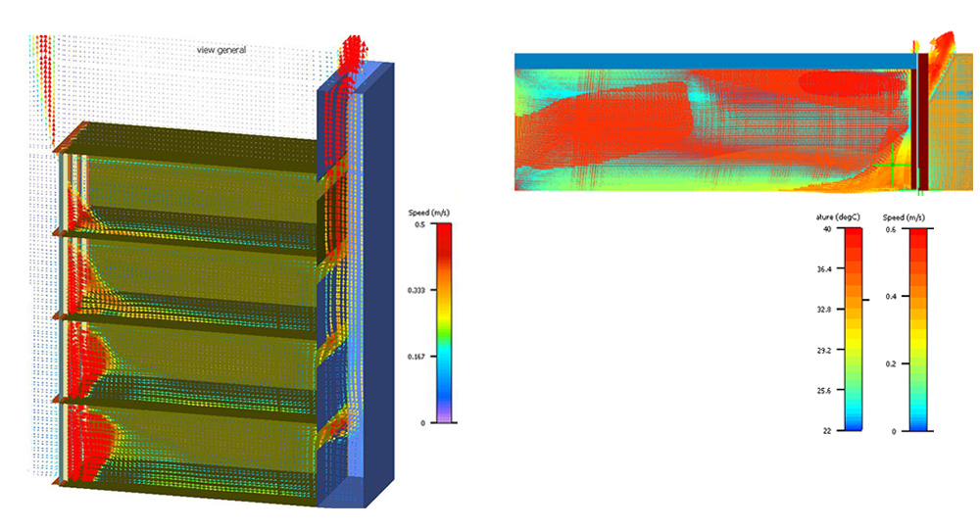The width and height of the screenshot is (980, 530).
Task: Select the 29.2 value on the temperature scale
Action: pyautogui.click(x=824, y=350)
